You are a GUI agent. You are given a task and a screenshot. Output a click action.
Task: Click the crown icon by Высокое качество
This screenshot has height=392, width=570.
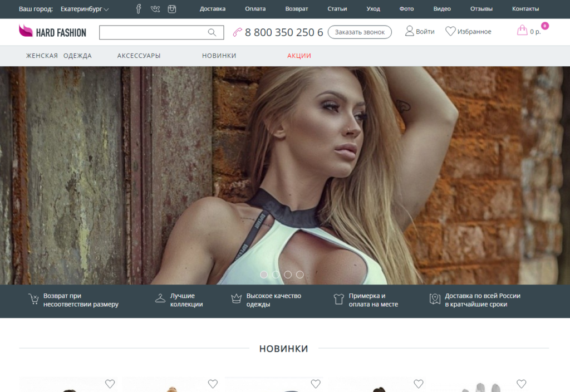pyautogui.click(x=236, y=298)
